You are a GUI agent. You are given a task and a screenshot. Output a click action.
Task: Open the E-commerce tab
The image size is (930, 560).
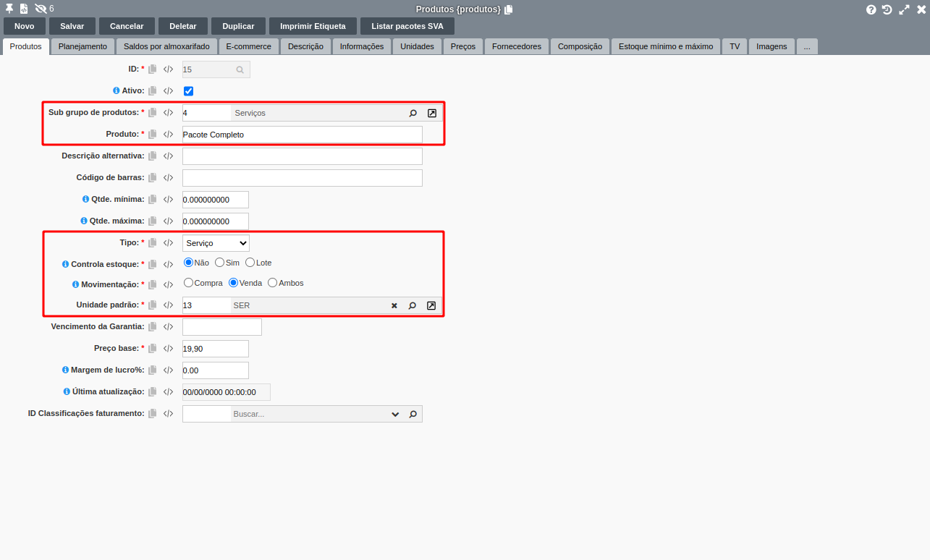tap(248, 46)
